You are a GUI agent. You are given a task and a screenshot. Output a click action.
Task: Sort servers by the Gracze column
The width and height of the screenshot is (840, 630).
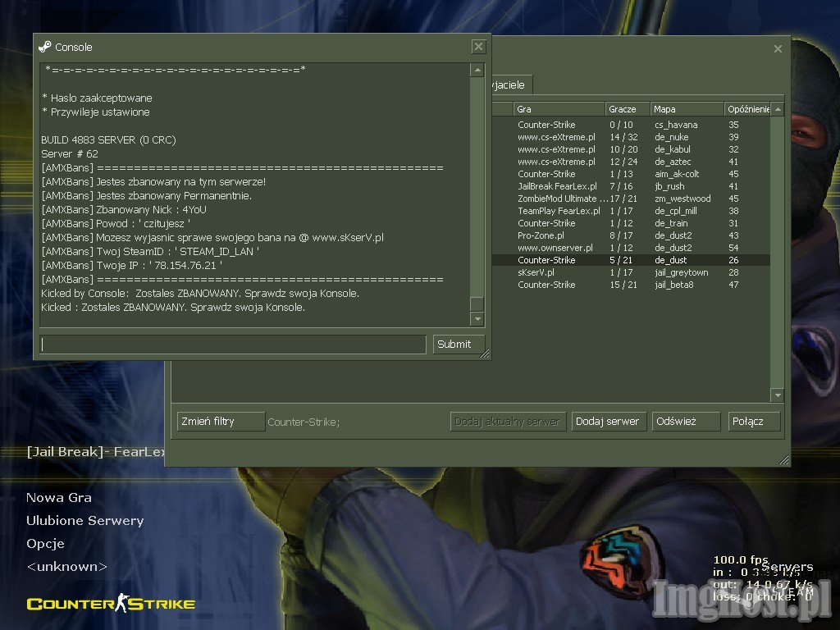pyautogui.click(x=628, y=109)
